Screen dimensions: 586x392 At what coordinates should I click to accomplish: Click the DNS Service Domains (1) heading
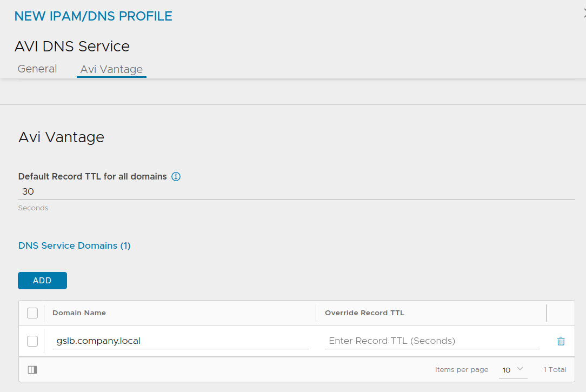pyautogui.click(x=75, y=245)
